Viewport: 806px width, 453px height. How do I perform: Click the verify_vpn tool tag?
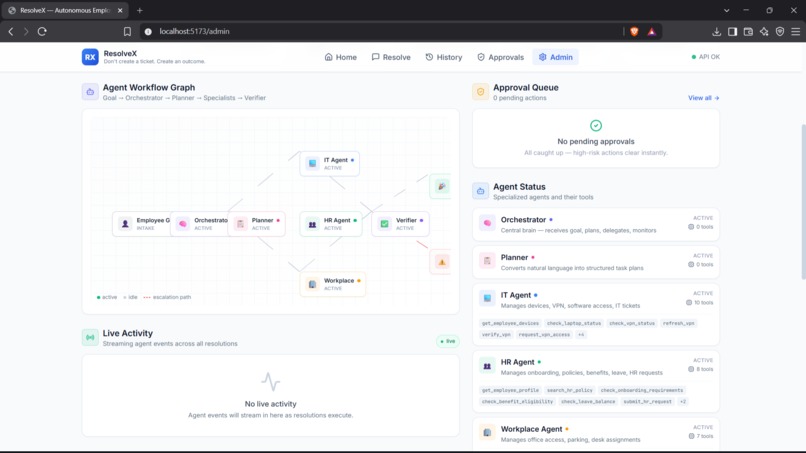click(x=496, y=335)
